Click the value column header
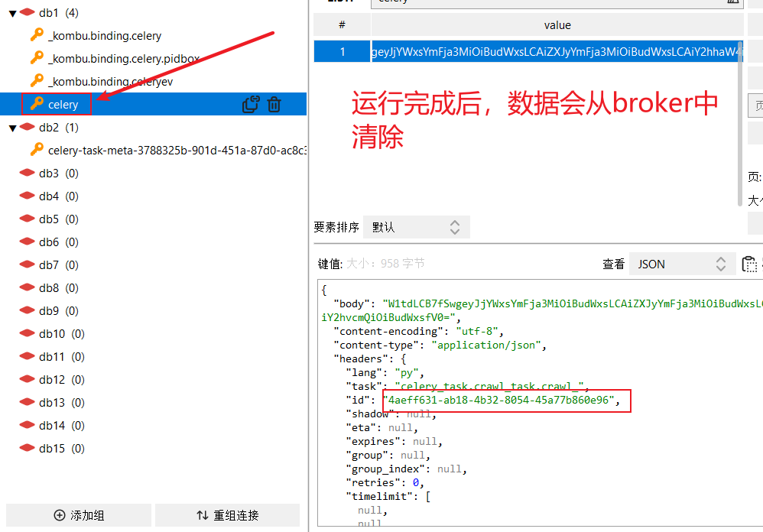 tap(557, 25)
